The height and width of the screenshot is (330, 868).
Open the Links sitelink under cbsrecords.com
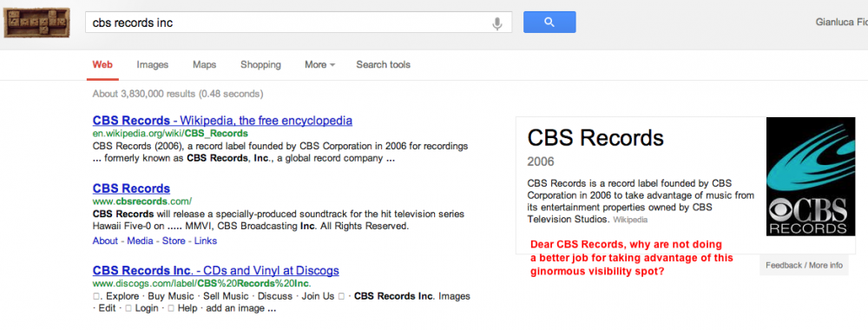pos(206,241)
